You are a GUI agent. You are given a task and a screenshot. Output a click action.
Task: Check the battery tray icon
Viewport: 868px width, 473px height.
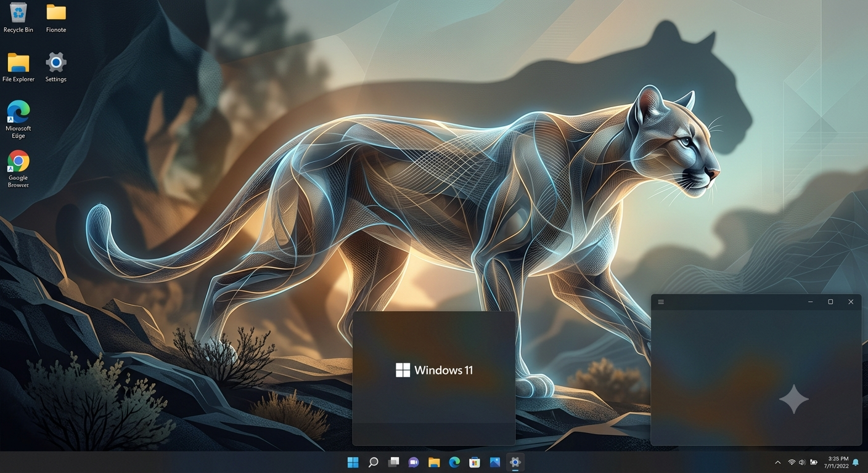click(814, 463)
